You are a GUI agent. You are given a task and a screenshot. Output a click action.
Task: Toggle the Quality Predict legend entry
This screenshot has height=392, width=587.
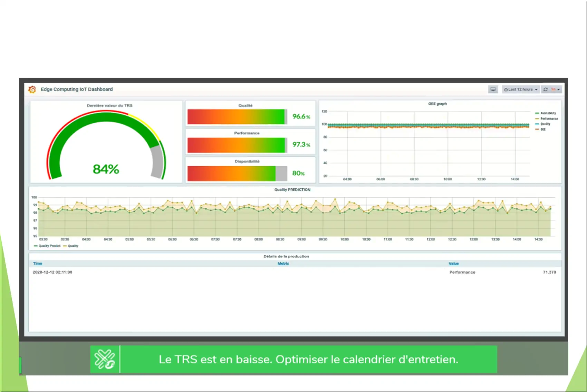47,246
